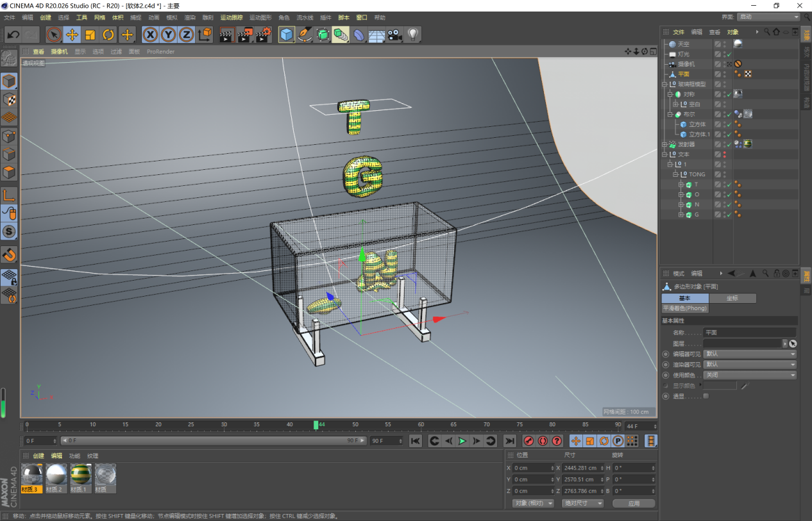Toggle the X axis lock
The width and height of the screenshot is (812, 521).
(150, 35)
